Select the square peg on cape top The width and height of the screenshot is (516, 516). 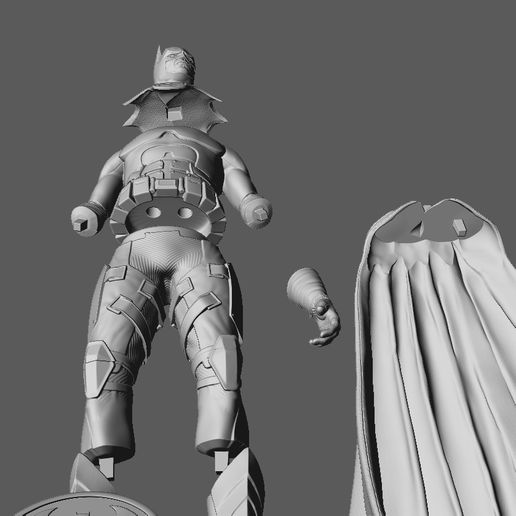click(x=460, y=228)
